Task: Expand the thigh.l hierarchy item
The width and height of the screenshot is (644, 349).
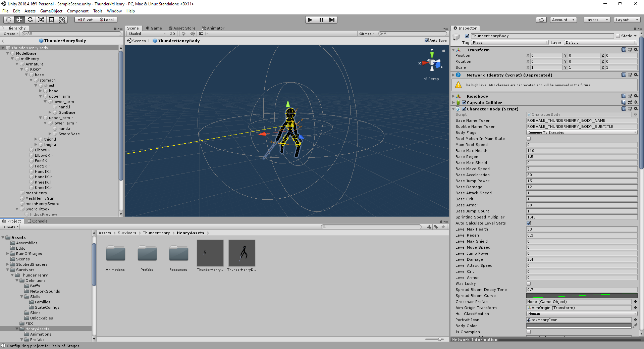Action: point(36,139)
